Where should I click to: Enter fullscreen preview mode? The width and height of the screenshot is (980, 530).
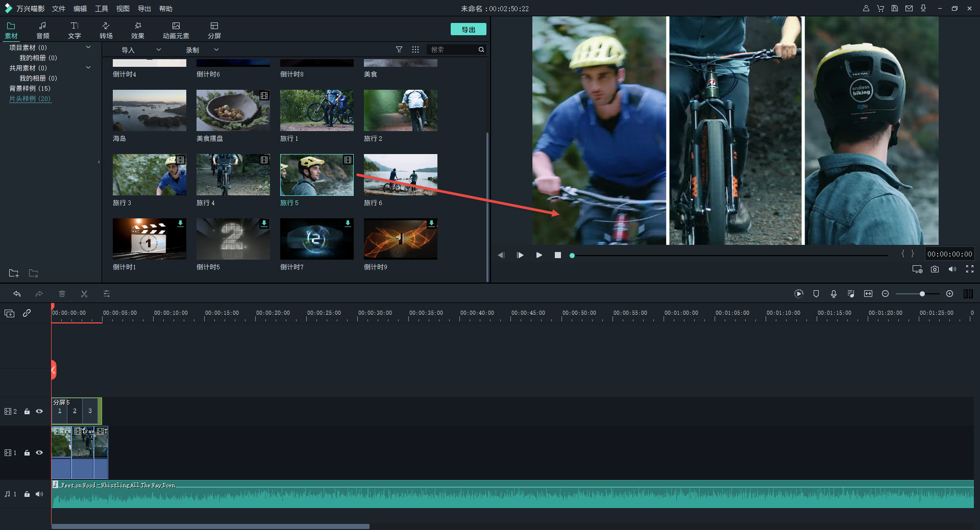970,269
